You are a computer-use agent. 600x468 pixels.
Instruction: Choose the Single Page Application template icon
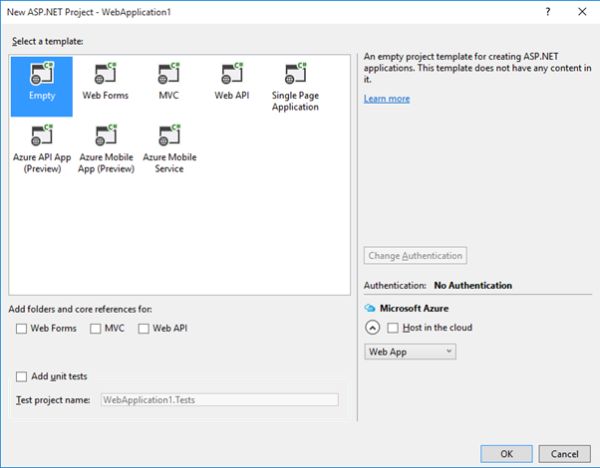(295, 73)
